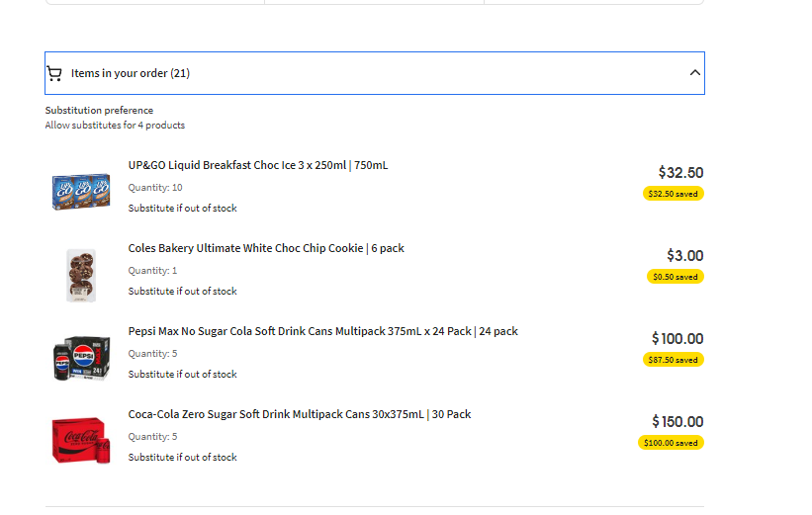Open UP&GO Liquid Breakfast Choc Ice product
Image resolution: width=812 pixels, height=515 pixels.
coord(258,165)
